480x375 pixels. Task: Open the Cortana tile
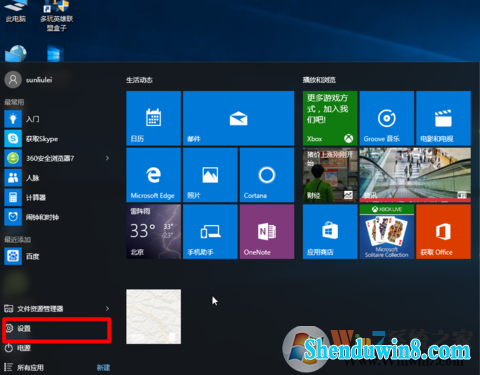[267, 175]
